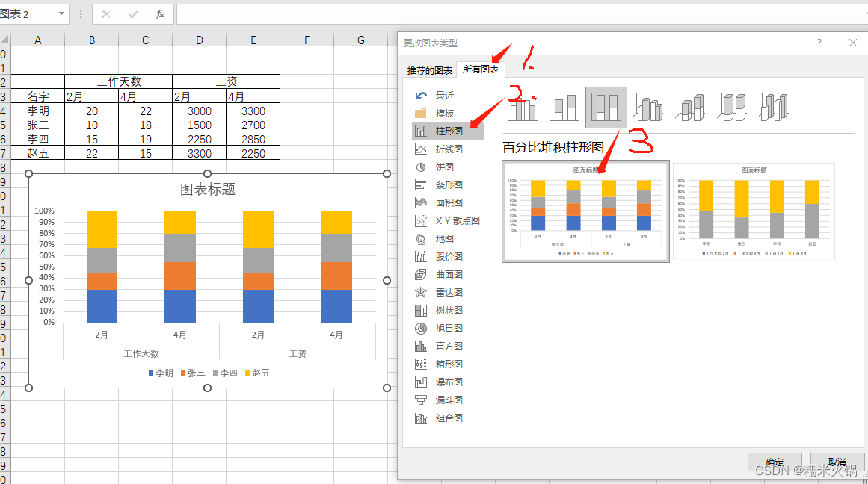
Task: Click the select-all corner of the sheet
Action: (5, 40)
